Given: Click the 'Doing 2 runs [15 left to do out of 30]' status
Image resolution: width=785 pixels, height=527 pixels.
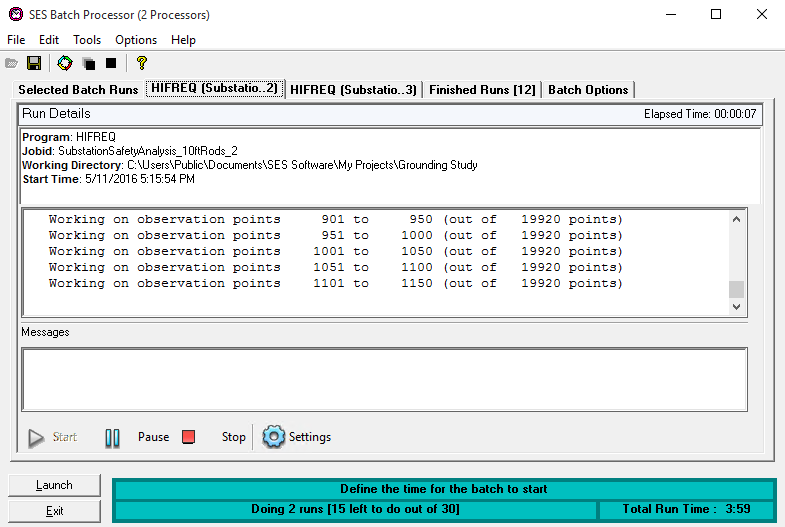Looking at the screenshot, I should [x=355, y=509].
